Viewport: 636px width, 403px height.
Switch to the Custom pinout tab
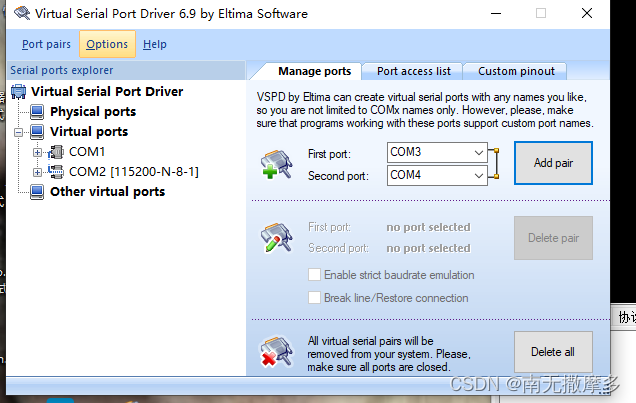[516, 71]
